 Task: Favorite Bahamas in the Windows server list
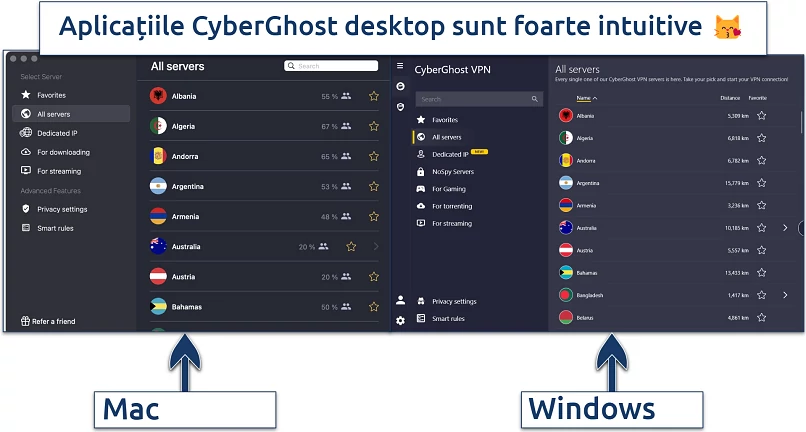[x=762, y=273]
